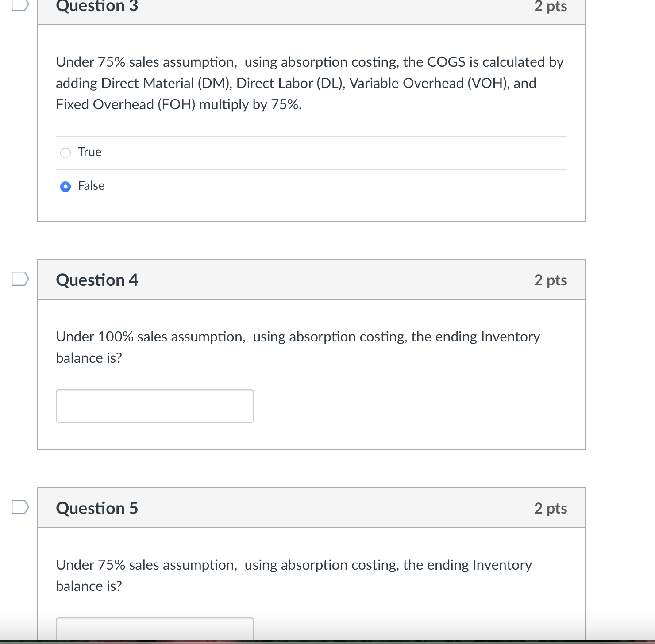655x644 pixels.
Task: Click inside Question 4 answer box
Action: coord(154,405)
